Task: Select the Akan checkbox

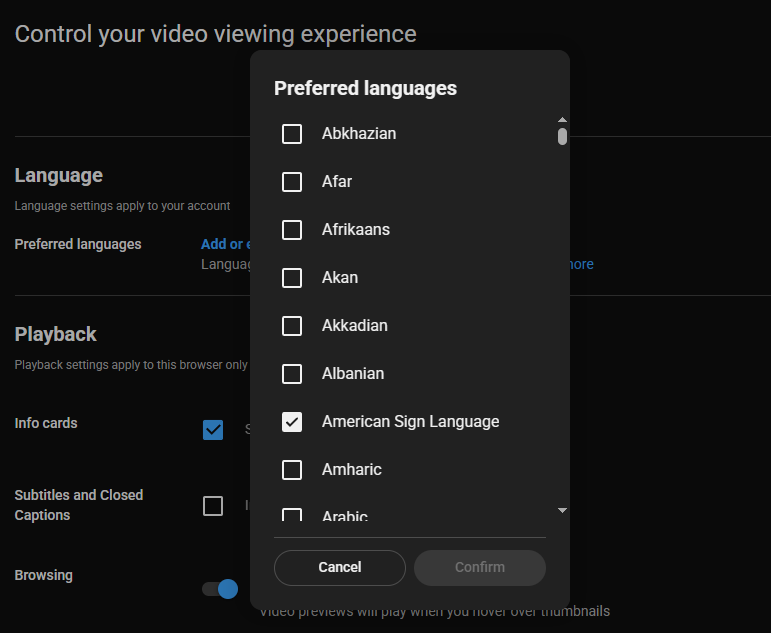Action: (292, 278)
